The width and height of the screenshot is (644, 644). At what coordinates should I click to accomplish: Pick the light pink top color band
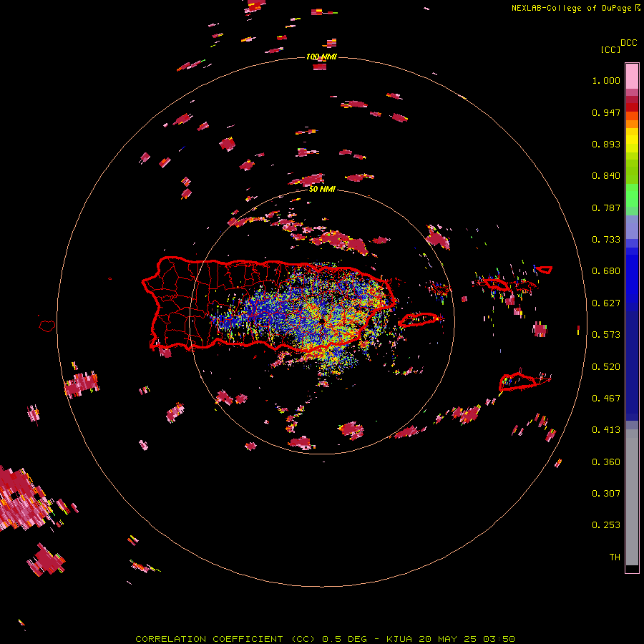[x=632, y=76]
